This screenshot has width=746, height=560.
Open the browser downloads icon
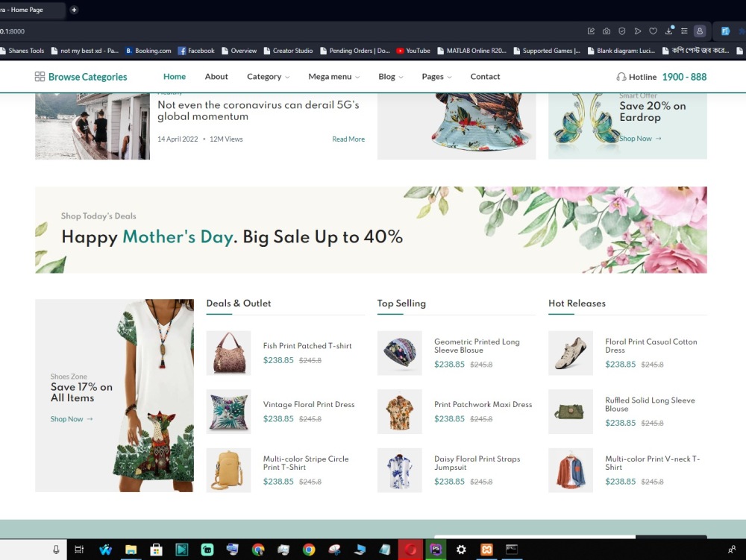669,31
